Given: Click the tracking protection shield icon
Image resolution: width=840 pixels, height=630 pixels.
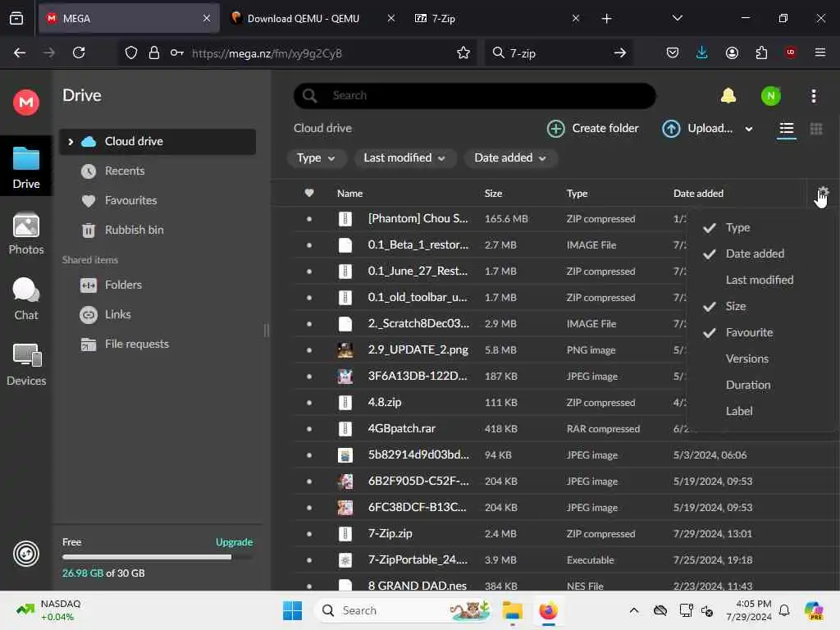Looking at the screenshot, I should tap(131, 52).
